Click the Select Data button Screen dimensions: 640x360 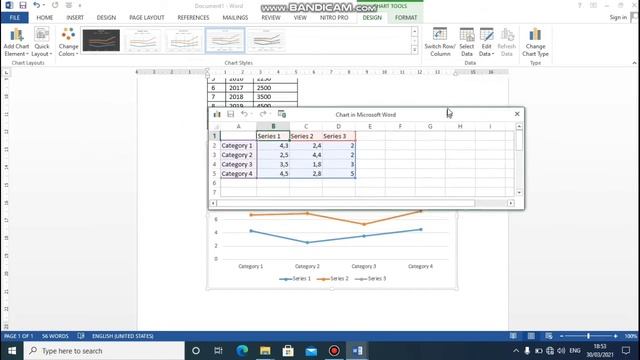tap(467, 42)
